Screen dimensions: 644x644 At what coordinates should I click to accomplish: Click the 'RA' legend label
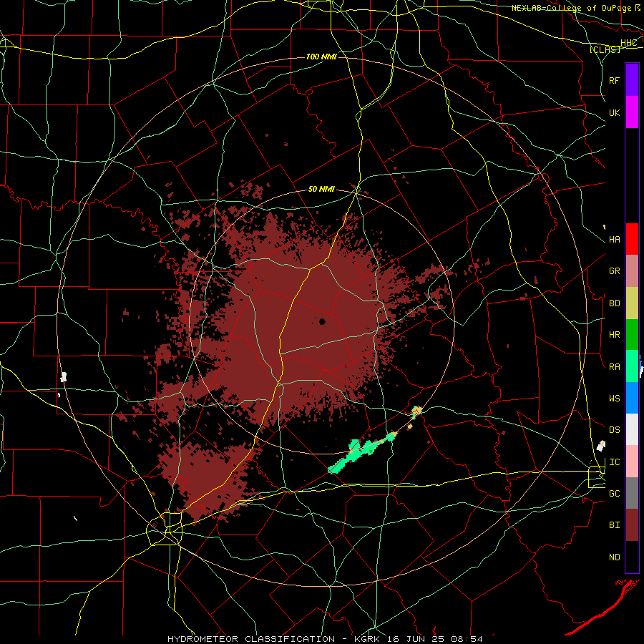(x=614, y=367)
